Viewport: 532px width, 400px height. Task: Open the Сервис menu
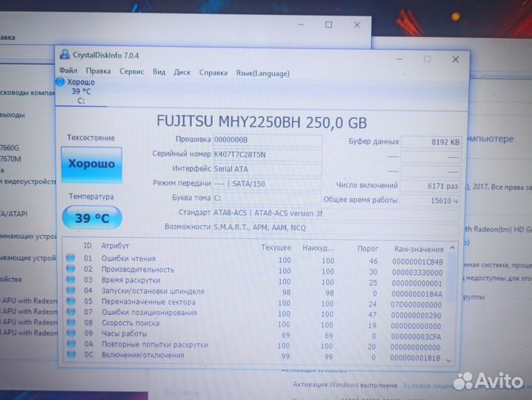pos(132,72)
